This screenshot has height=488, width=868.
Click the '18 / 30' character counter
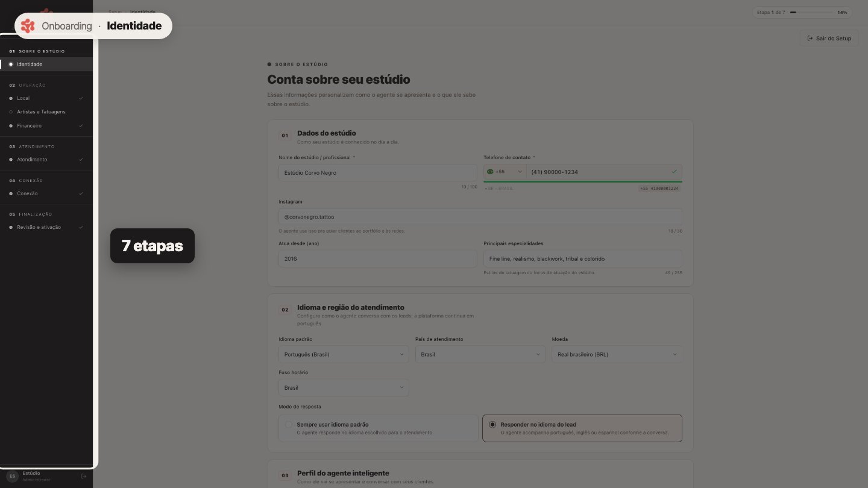click(x=675, y=231)
